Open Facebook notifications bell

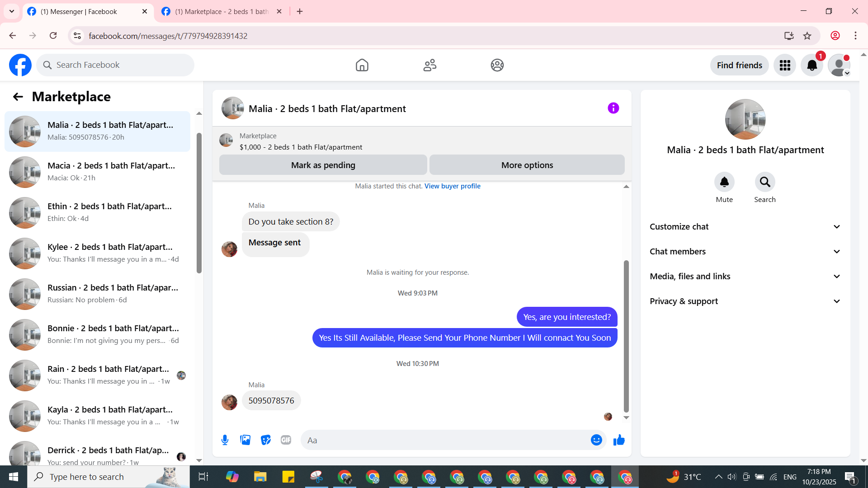point(812,66)
